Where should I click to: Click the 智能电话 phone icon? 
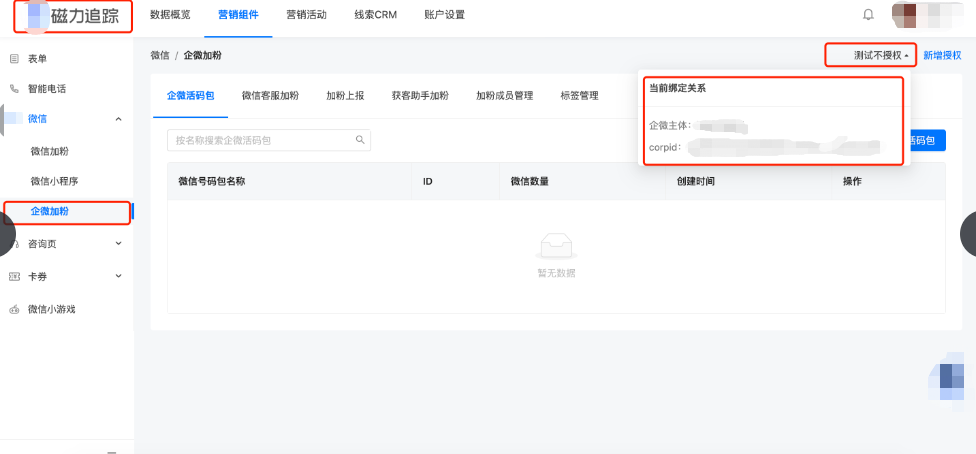14,88
